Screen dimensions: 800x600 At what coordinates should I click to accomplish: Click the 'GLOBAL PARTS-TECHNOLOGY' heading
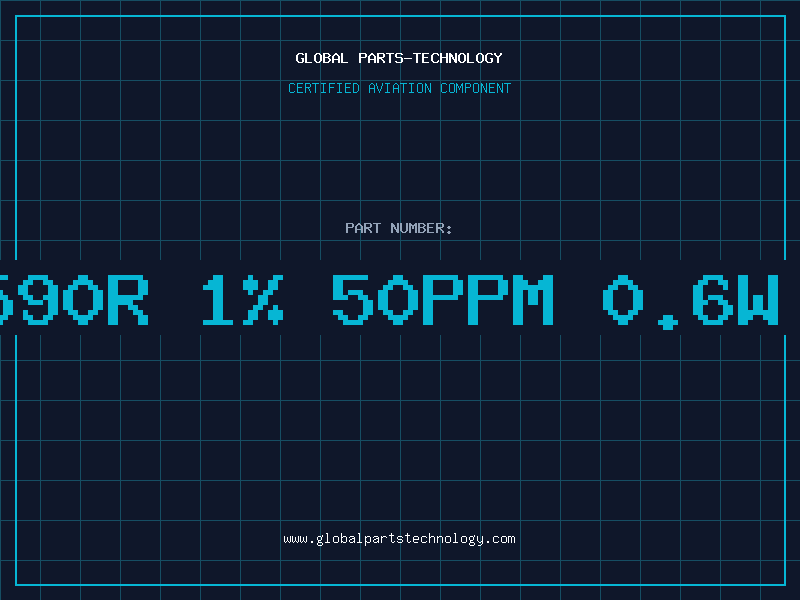(399, 58)
